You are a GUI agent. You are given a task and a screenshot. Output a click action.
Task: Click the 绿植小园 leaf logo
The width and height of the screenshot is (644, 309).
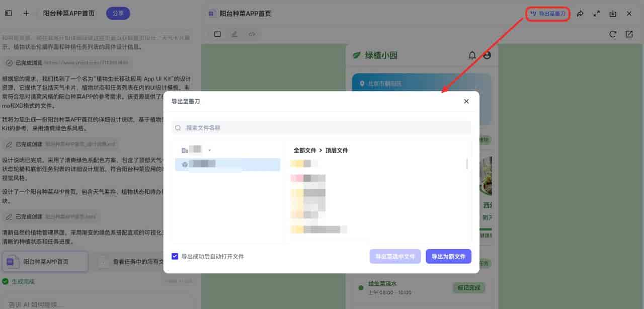(x=357, y=55)
